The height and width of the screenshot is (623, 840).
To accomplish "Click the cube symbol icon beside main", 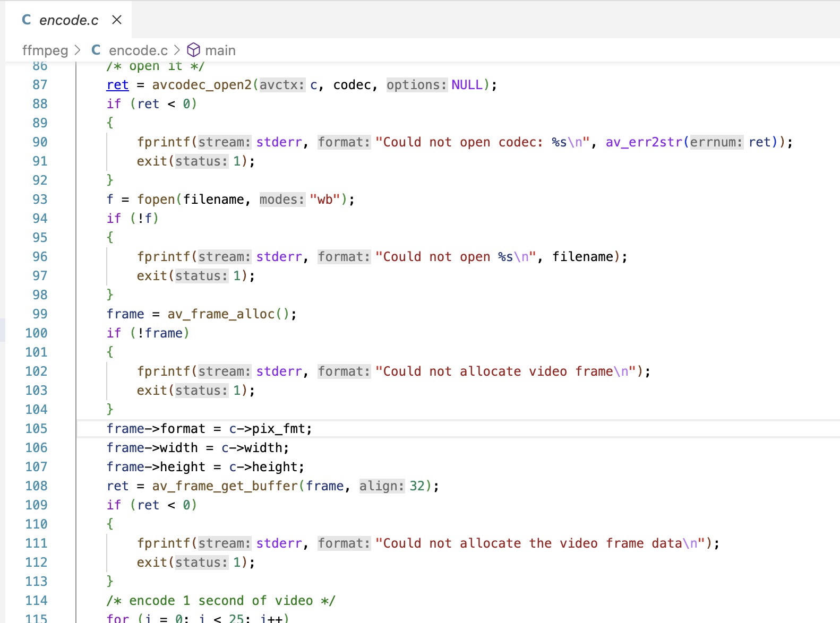I will pyautogui.click(x=194, y=50).
